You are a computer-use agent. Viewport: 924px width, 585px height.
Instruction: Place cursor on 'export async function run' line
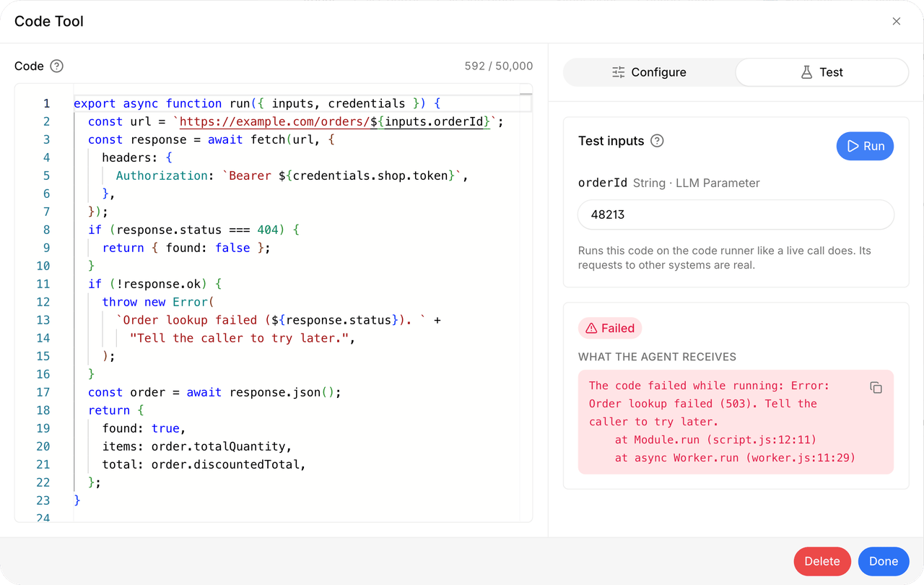(257, 103)
